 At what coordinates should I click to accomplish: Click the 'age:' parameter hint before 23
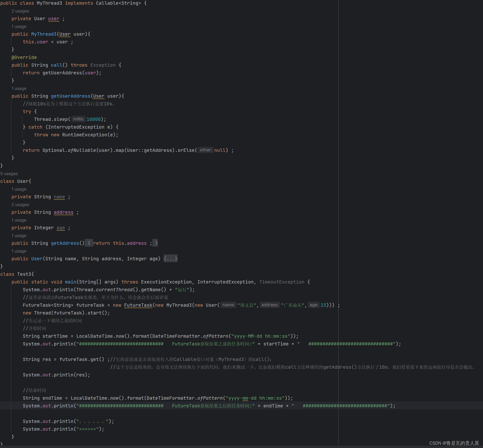[x=314, y=305]
